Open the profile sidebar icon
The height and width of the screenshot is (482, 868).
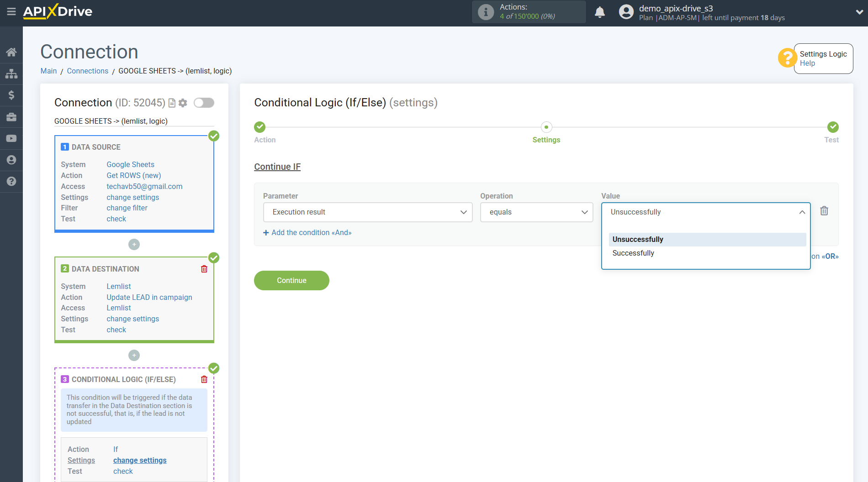click(11, 160)
